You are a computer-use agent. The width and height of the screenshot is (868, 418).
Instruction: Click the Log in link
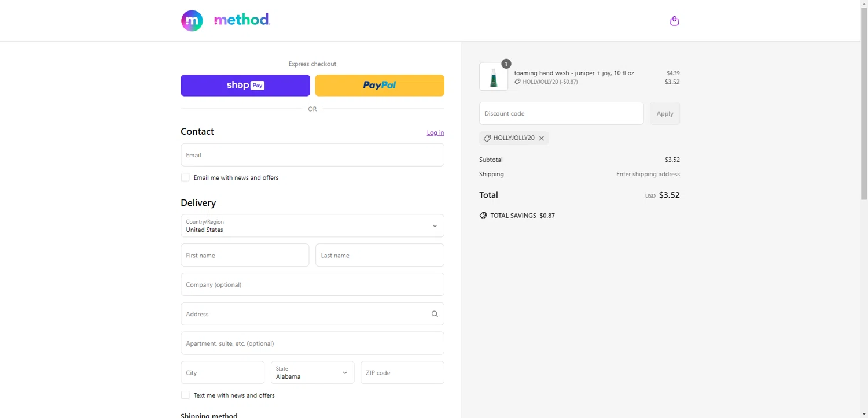point(436,132)
